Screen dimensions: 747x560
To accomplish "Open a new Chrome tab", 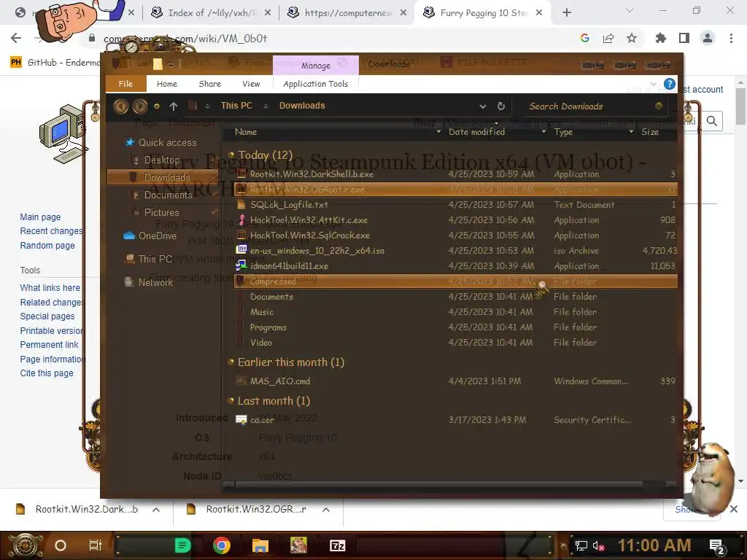I will click(x=566, y=13).
